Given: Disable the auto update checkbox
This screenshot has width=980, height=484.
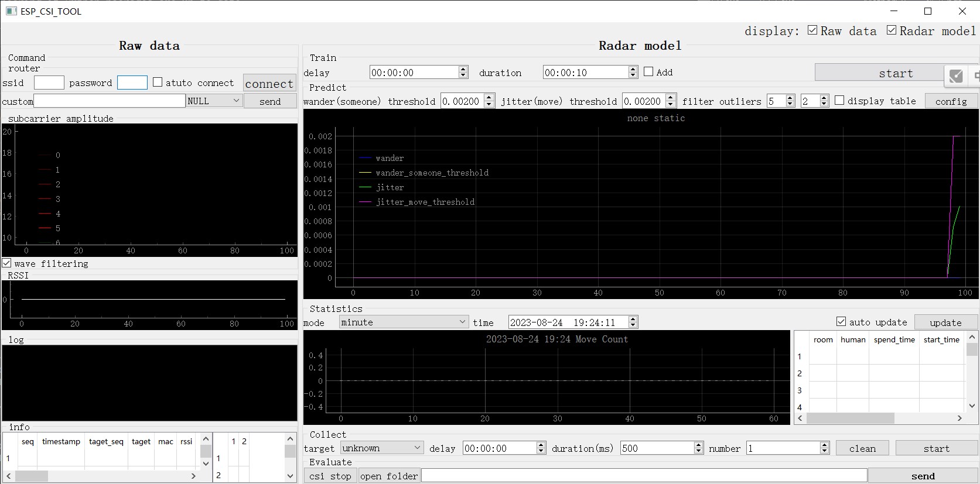Looking at the screenshot, I should pos(841,321).
